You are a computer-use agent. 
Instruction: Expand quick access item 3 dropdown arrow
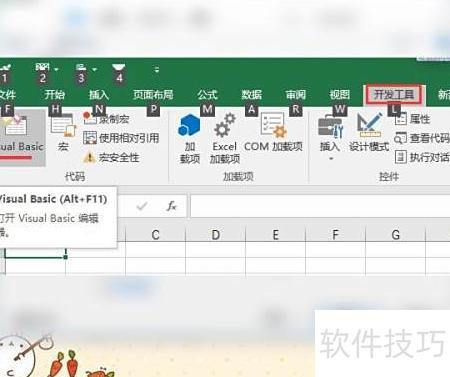click(x=95, y=69)
